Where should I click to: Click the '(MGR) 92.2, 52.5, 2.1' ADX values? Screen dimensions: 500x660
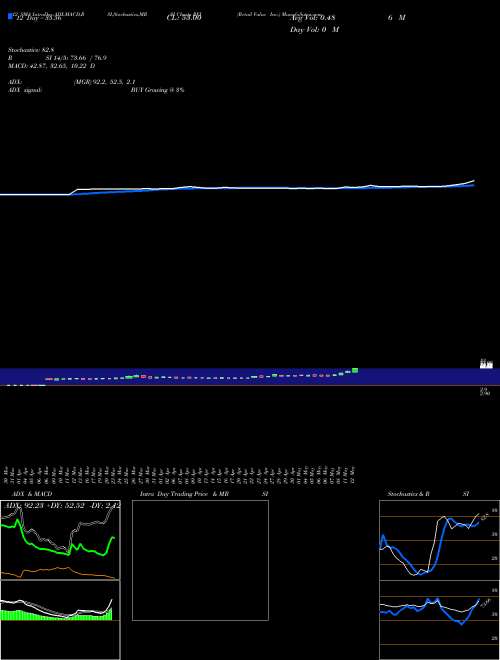pos(104,82)
